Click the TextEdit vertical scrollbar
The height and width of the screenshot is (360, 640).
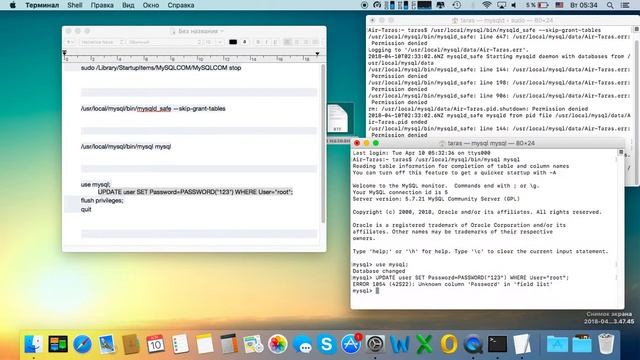click(323, 143)
